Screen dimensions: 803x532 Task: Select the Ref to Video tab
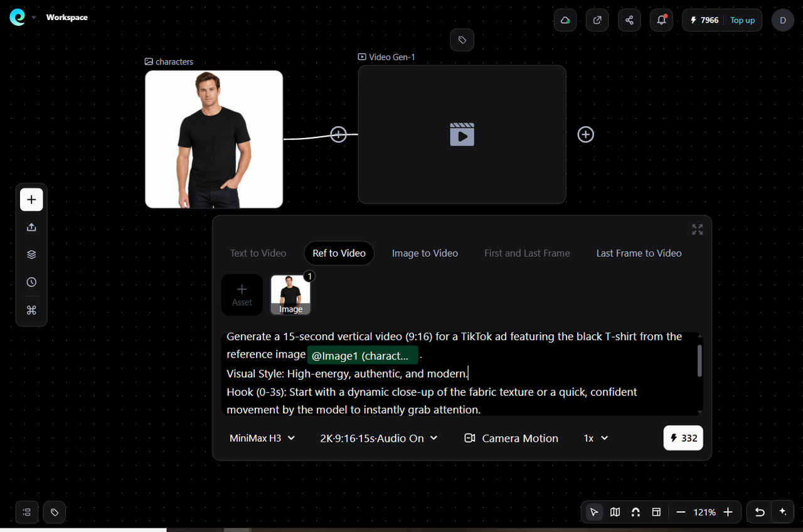[x=339, y=253]
